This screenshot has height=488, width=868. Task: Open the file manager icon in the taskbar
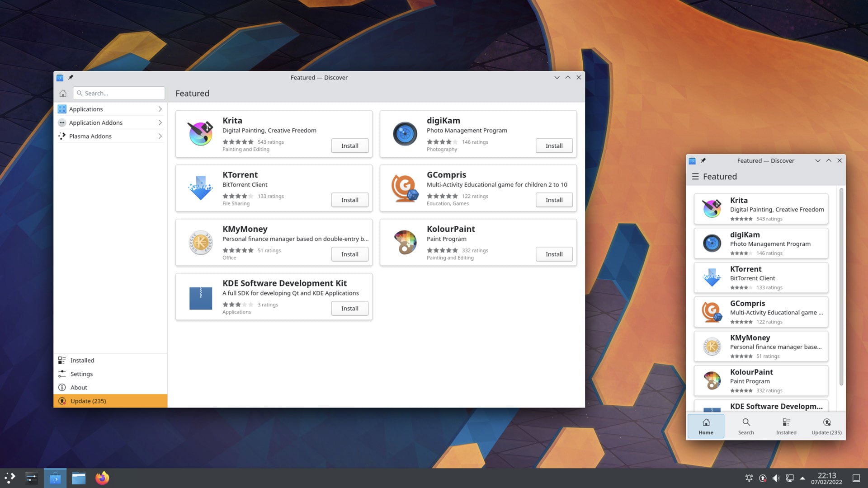point(79,478)
